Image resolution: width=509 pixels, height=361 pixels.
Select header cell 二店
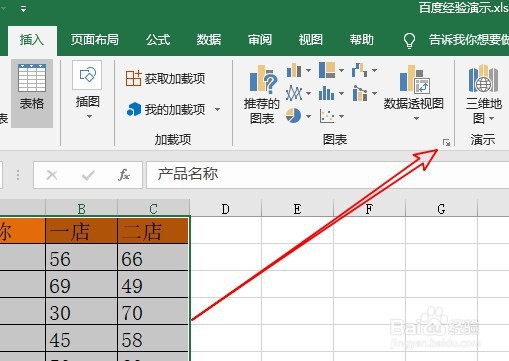153,231
